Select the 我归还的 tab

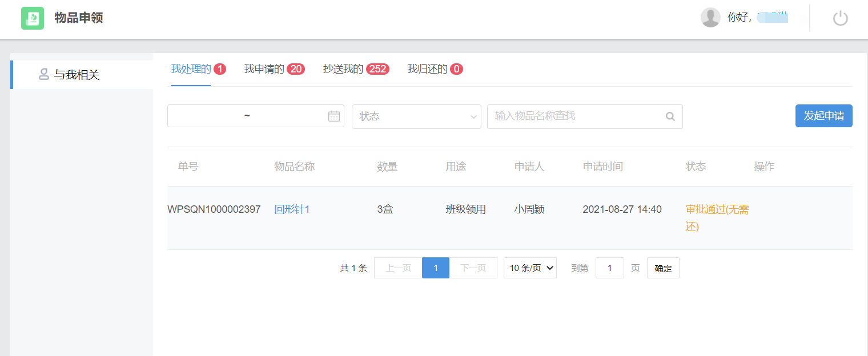click(427, 69)
